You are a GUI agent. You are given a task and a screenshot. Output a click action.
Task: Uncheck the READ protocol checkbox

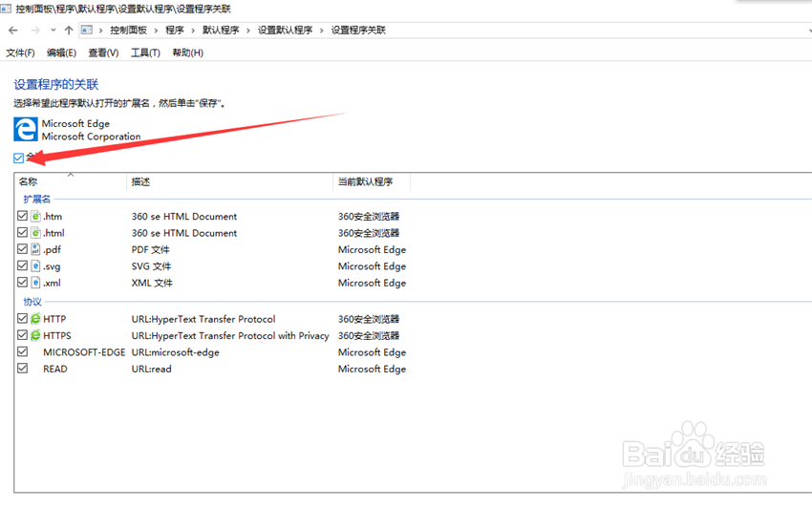(22, 368)
